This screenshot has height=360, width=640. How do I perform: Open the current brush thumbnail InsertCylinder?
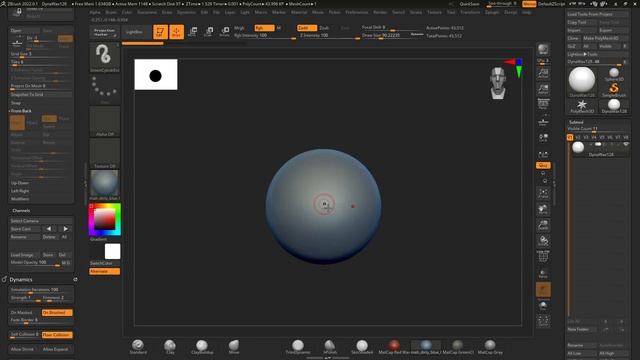104,58
